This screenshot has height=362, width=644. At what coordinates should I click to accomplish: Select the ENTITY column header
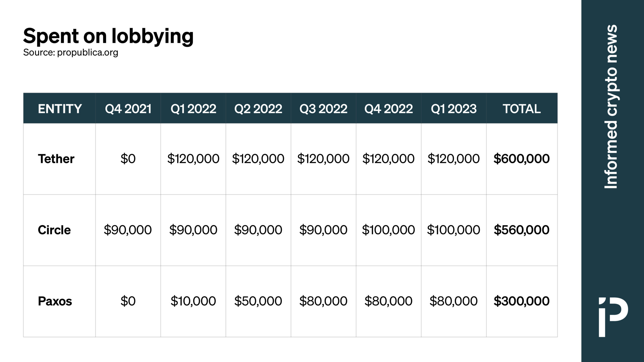(x=60, y=108)
